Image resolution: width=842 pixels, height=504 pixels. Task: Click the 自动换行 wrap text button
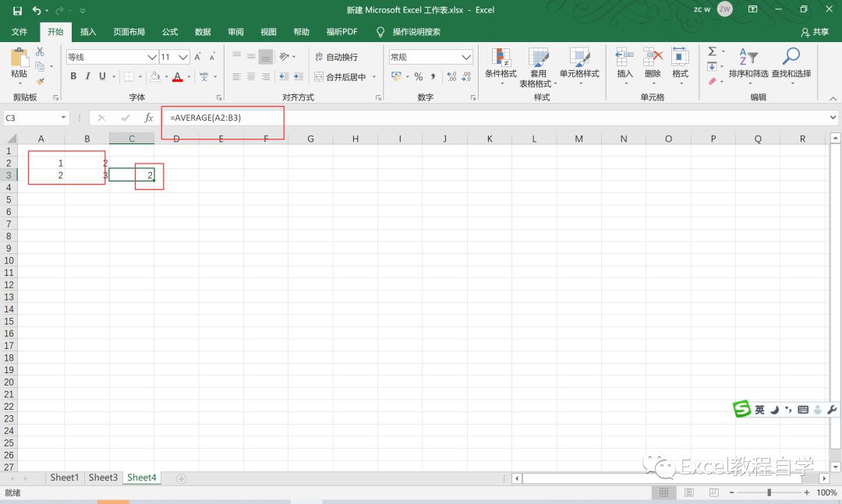pyautogui.click(x=336, y=57)
